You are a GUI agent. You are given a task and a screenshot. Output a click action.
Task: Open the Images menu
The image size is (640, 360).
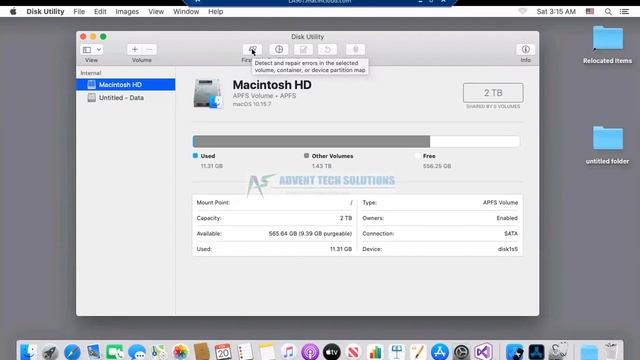click(127, 11)
